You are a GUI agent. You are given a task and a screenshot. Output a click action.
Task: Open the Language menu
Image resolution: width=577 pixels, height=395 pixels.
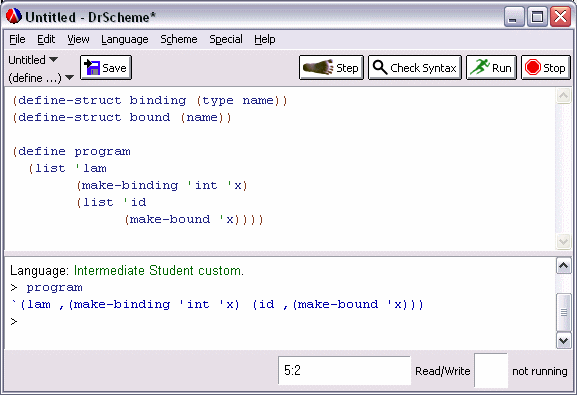click(125, 39)
